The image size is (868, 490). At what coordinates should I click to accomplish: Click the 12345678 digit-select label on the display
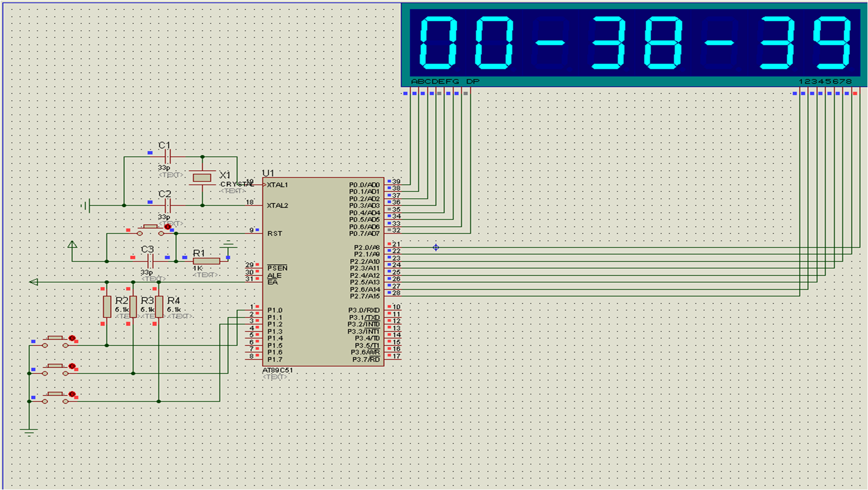(x=825, y=81)
